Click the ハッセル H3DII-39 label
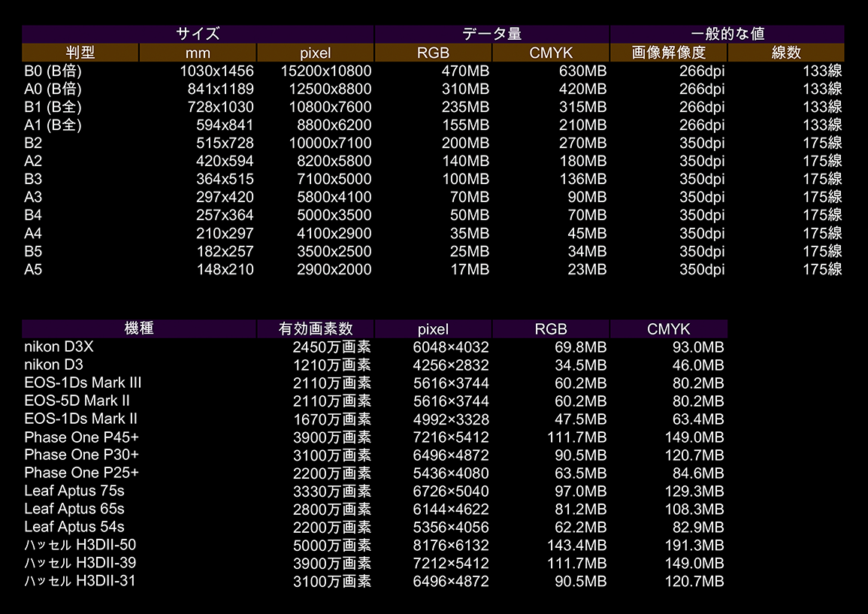 [80, 563]
